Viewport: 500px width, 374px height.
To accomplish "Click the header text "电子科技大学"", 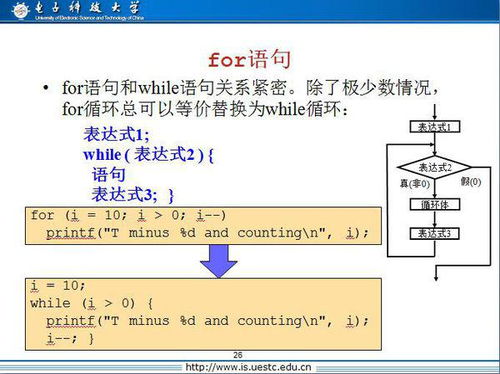I will tap(87, 8).
